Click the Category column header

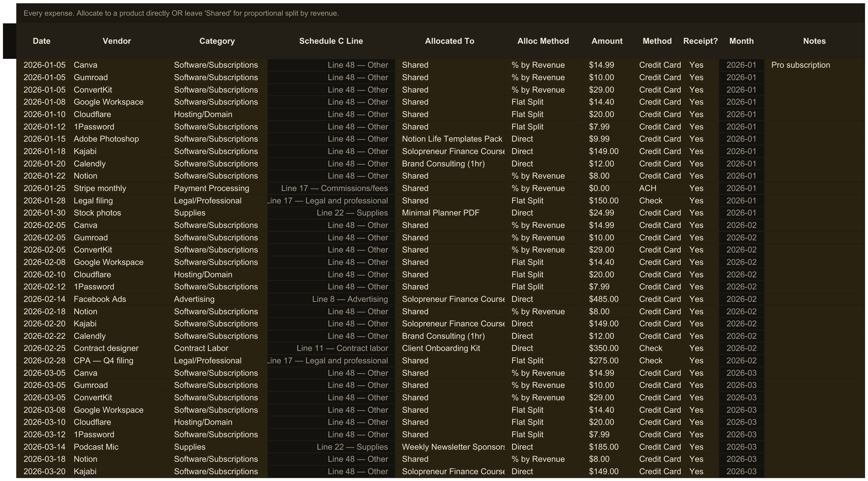coord(217,41)
